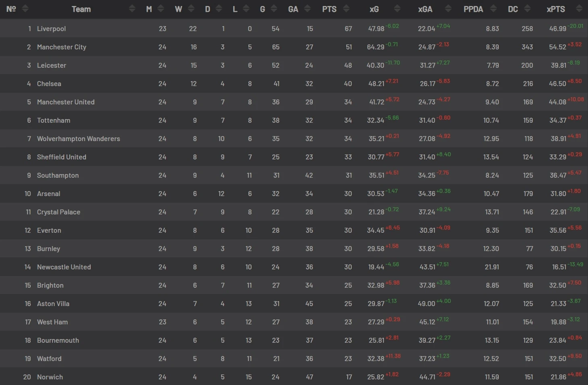Sort by xGA using its header arrows

(448, 8)
